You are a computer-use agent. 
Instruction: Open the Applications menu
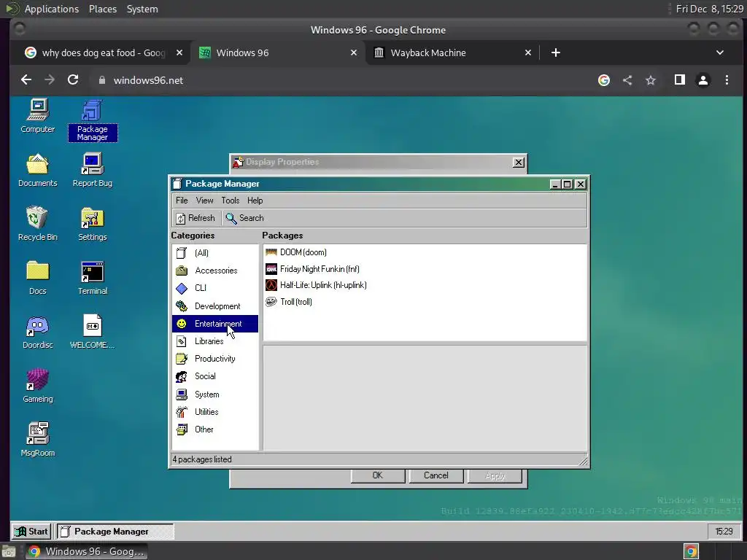click(52, 9)
